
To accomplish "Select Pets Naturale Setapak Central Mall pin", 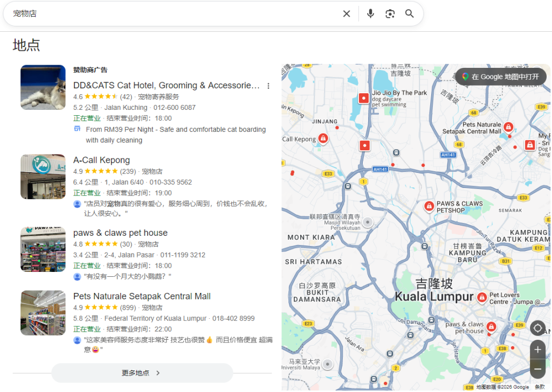I will point(508,127).
